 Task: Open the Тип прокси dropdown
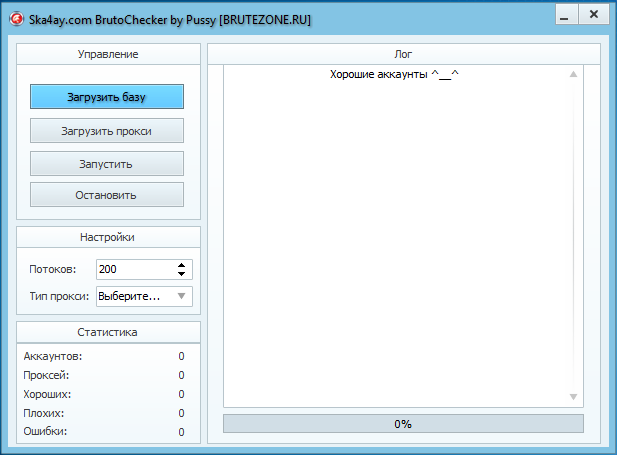click(144, 296)
